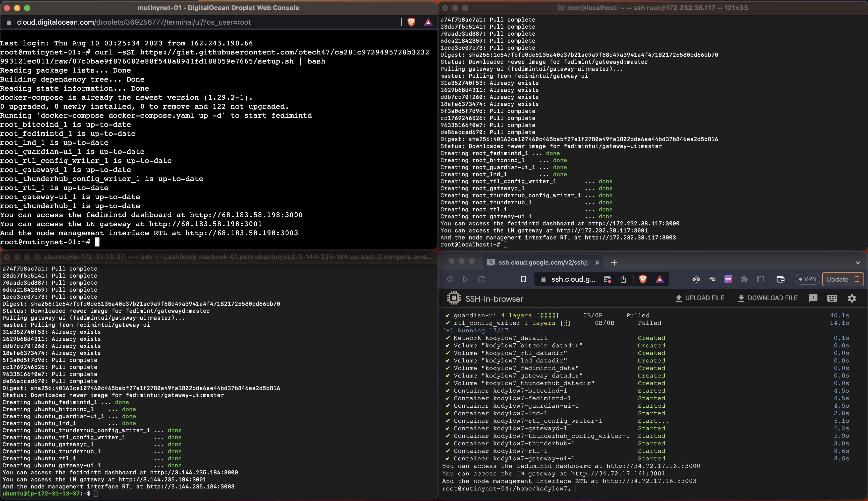Click the http://68.183.58.198:3003 RTL URL
Screen dimensions: 868x501
242,233
